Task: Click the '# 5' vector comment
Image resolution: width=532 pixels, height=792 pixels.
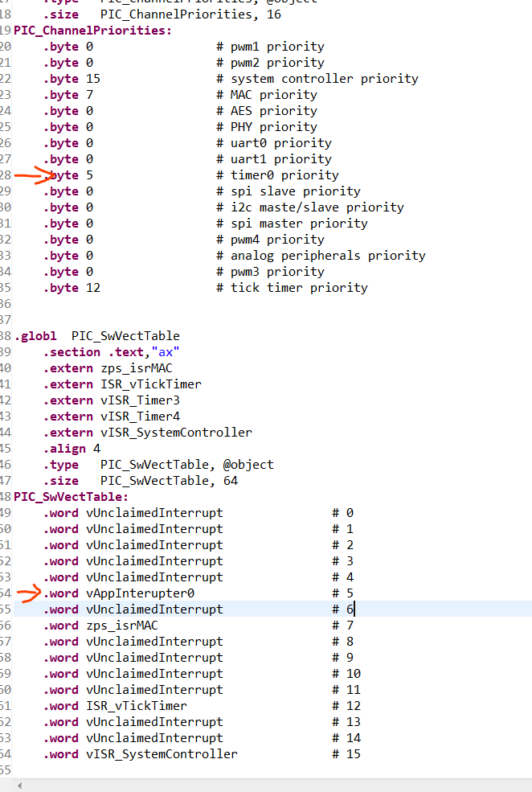Action: pos(342,593)
